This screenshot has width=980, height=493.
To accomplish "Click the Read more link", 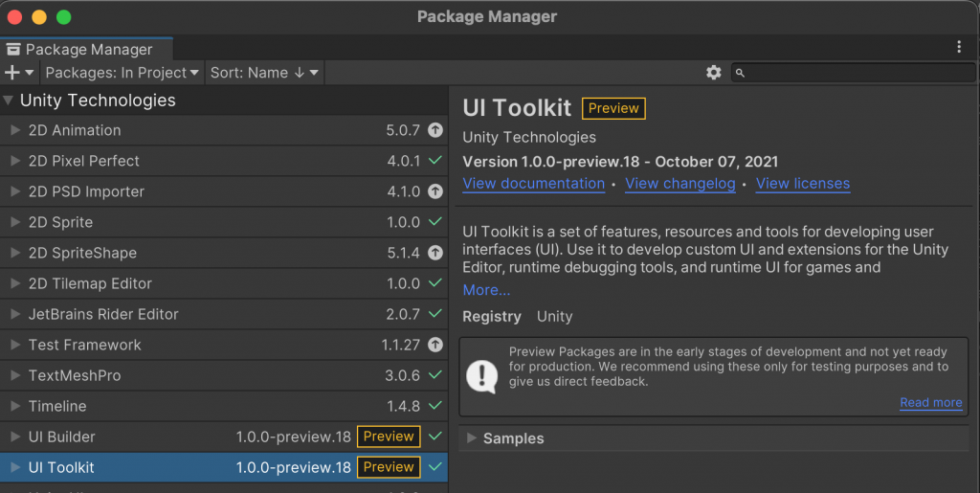I will point(930,402).
